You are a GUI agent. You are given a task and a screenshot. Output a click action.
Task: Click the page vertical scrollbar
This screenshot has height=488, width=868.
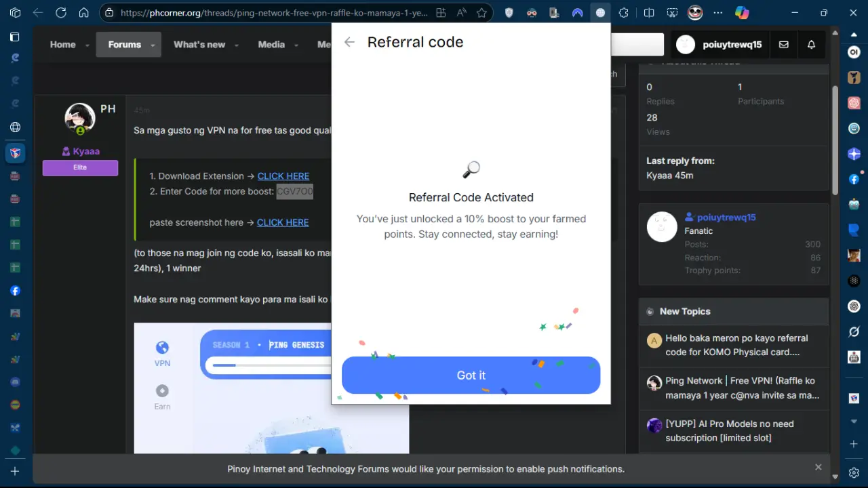point(835,139)
